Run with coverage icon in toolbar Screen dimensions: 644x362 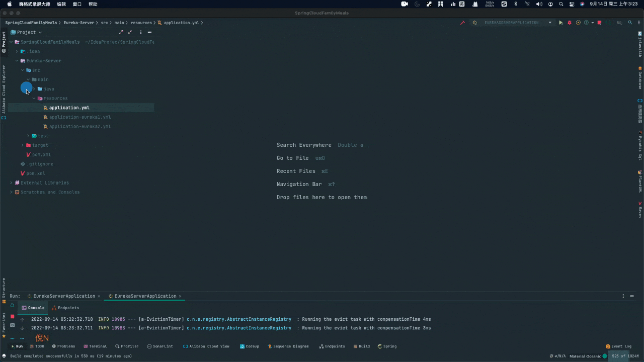[x=578, y=23]
